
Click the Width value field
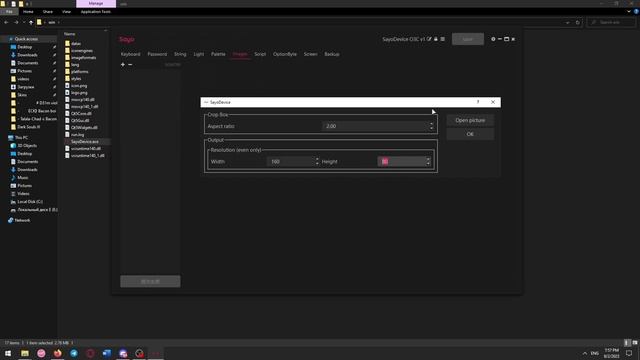290,162
